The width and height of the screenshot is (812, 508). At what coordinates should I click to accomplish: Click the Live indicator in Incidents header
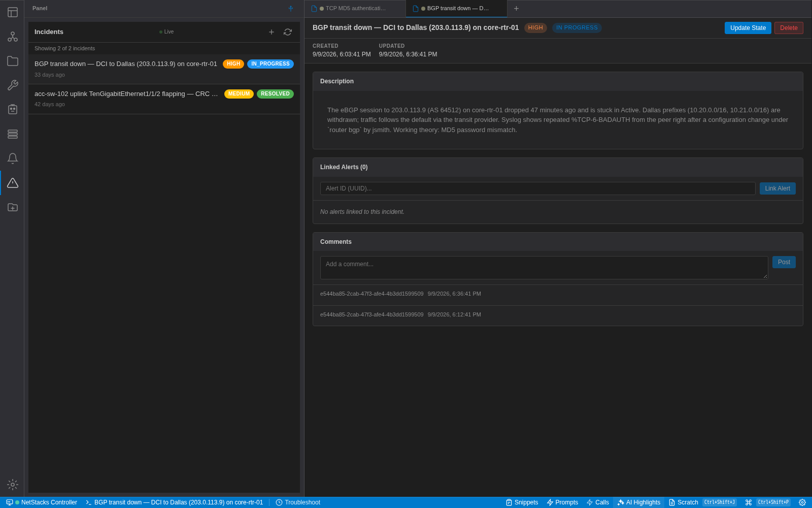166,32
